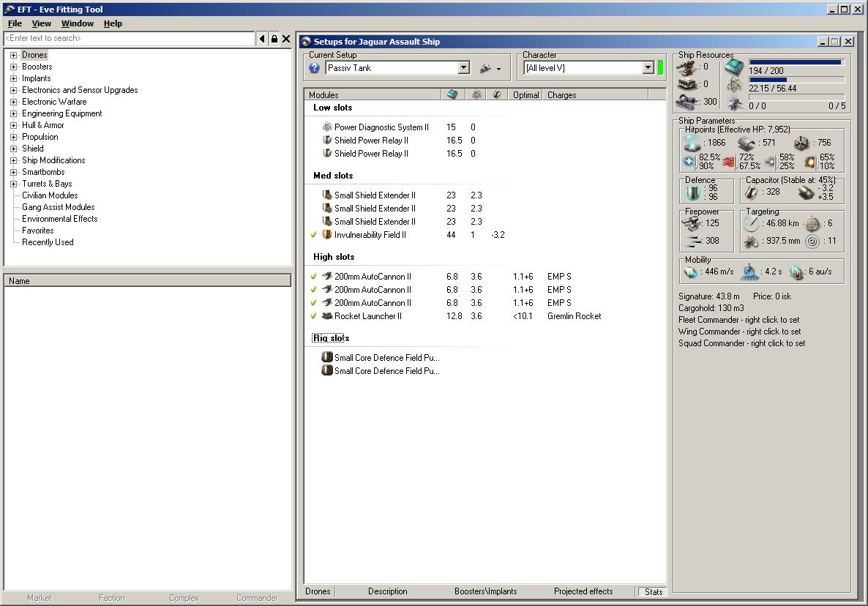The width and height of the screenshot is (868, 606).
Task: Click the ship speed icon showing 446 m/s
Action: (691, 272)
